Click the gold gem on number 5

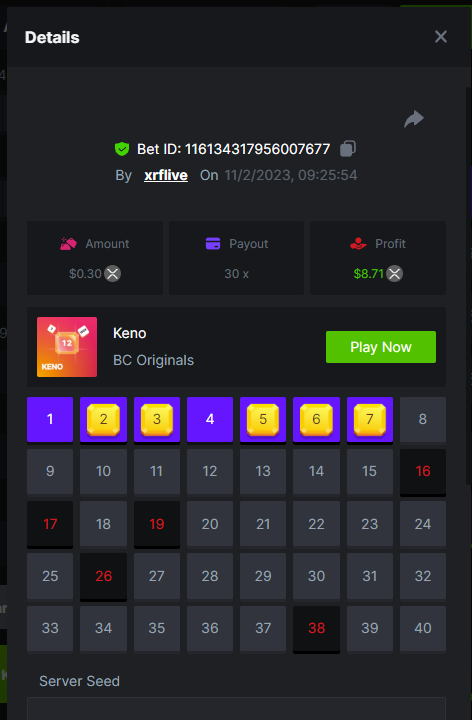(263, 419)
